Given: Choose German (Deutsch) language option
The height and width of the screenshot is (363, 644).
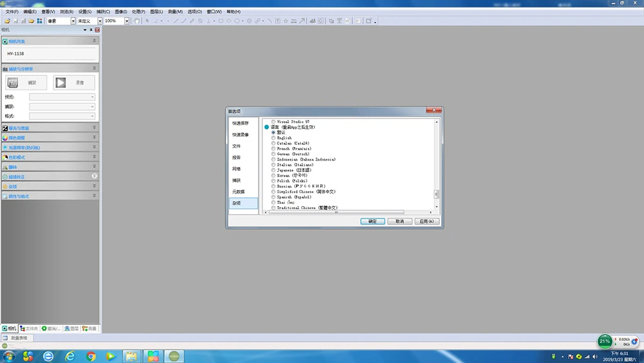Looking at the screenshot, I should pos(274,154).
